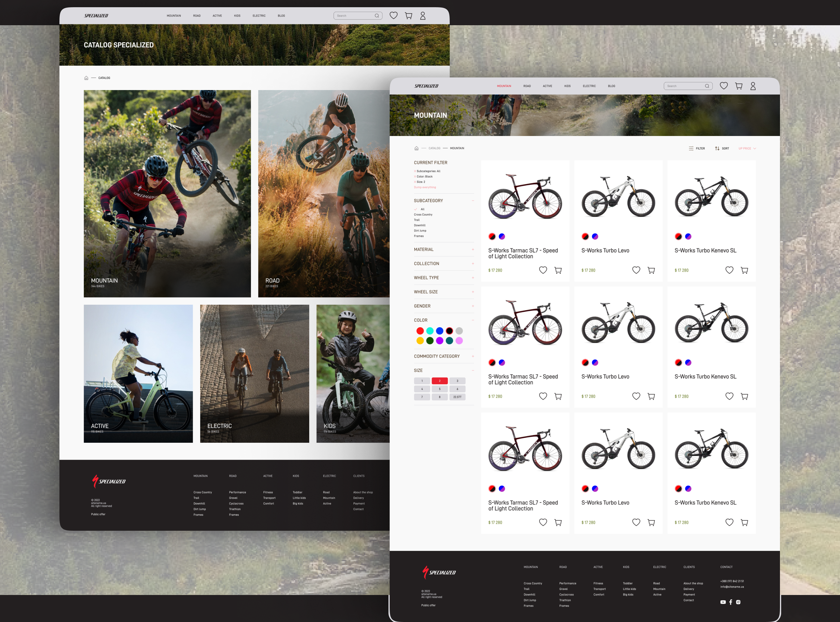This screenshot has width=840, height=622.
Task: Open the Facebook icon in the Mountain page footer
Action: pos(730,602)
